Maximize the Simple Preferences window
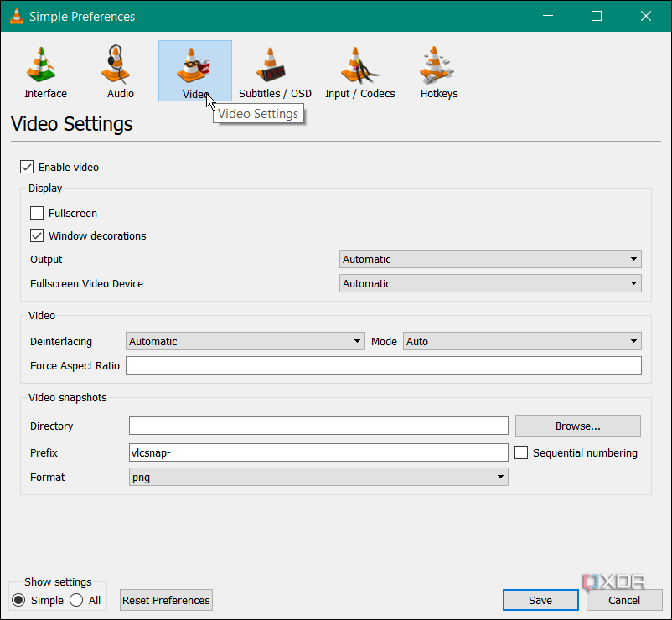This screenshot has height=620, width=672. click(x=597, y=16)
